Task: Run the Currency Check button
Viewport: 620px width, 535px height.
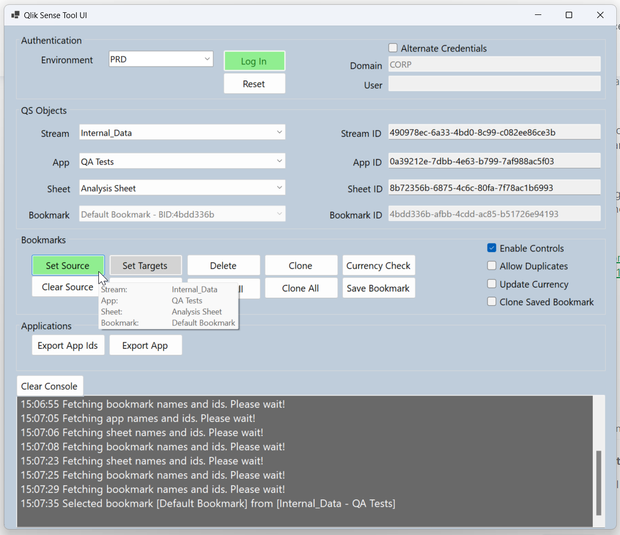Action: click(x=378, y=266)
